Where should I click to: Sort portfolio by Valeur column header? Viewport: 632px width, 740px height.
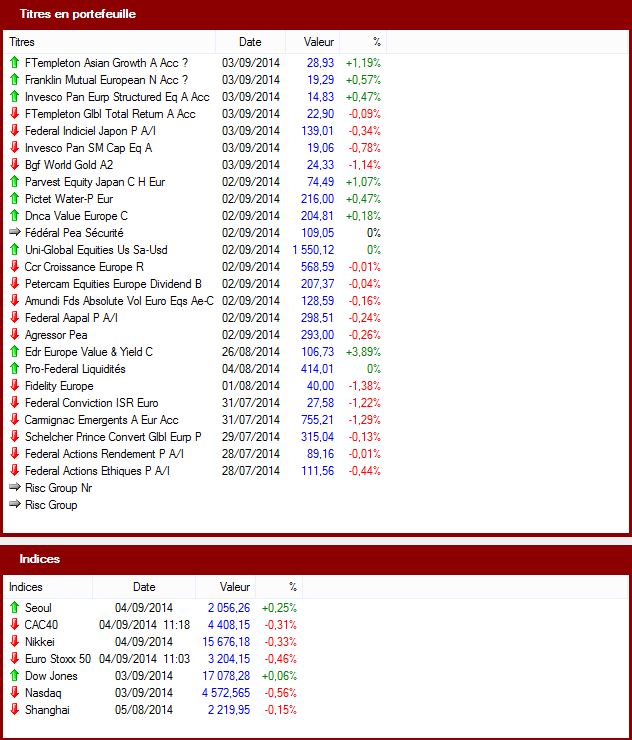[x=312, y=42]
